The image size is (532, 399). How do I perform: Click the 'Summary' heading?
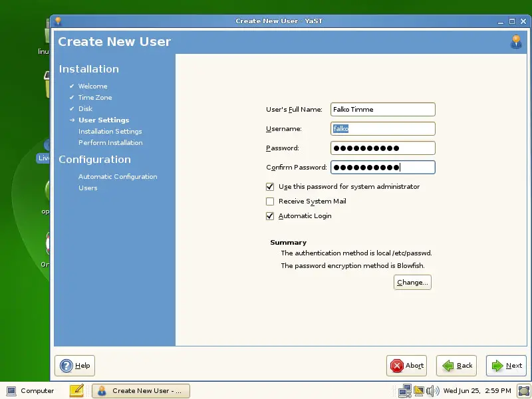pyautogui.click(x=289, y=242)
